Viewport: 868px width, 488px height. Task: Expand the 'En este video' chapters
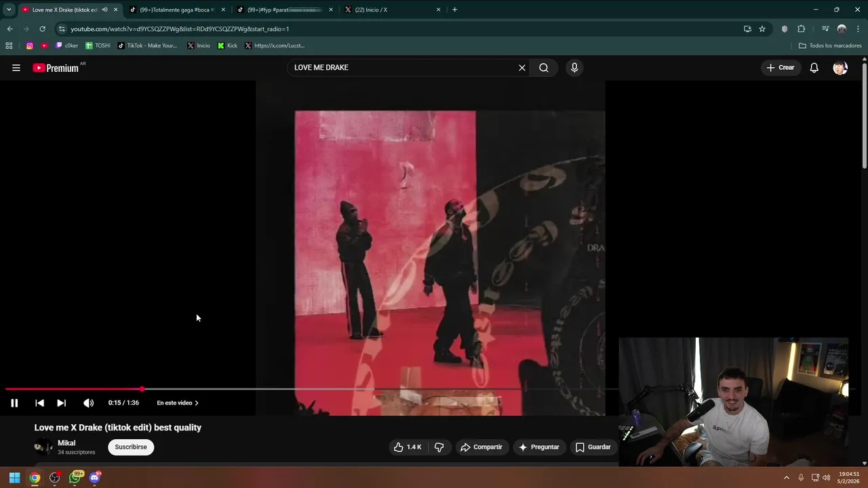pos(178,403)
